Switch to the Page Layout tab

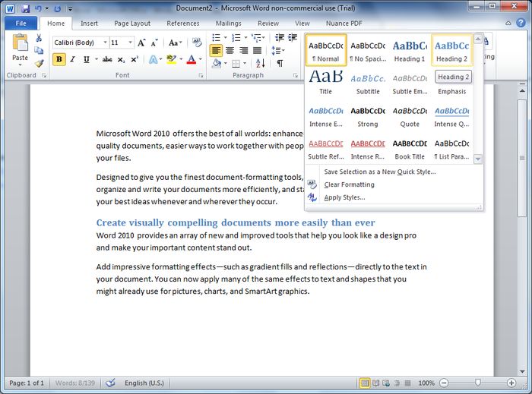click(x=132, y=24)
